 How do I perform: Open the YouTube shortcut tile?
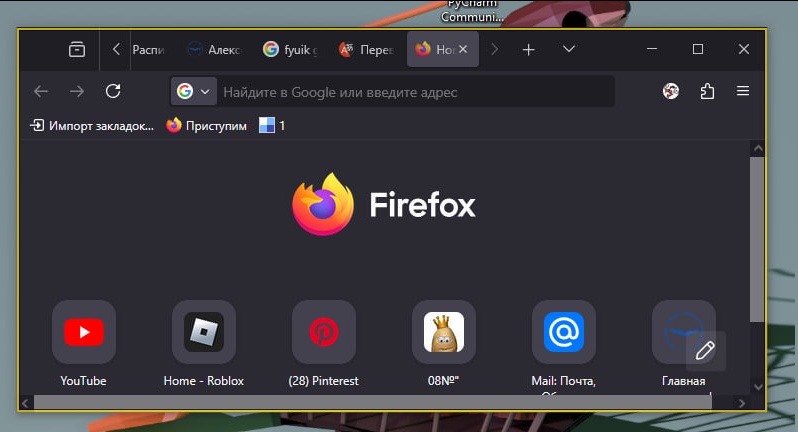(x=83, y=332)
